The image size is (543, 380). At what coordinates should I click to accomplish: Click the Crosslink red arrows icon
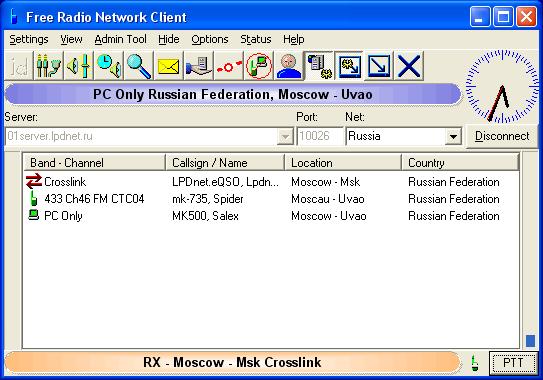[x=34, y=182]
